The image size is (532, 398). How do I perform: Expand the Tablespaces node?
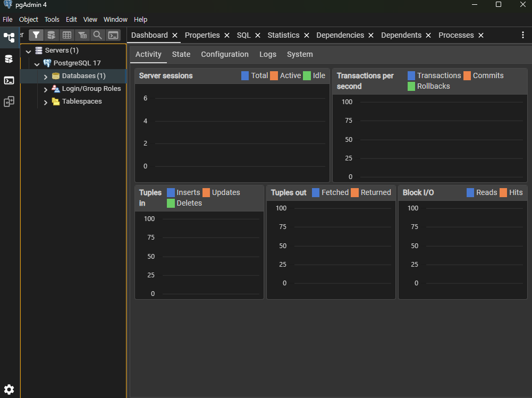[46, 102]
